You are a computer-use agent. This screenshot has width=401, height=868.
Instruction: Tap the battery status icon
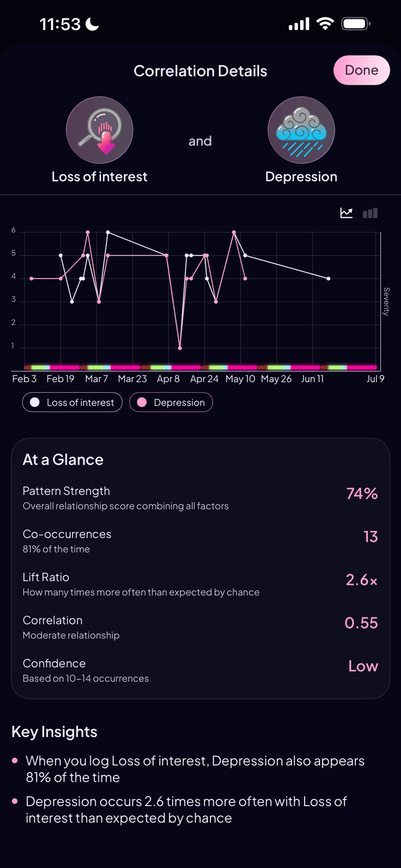pos(356,24)
